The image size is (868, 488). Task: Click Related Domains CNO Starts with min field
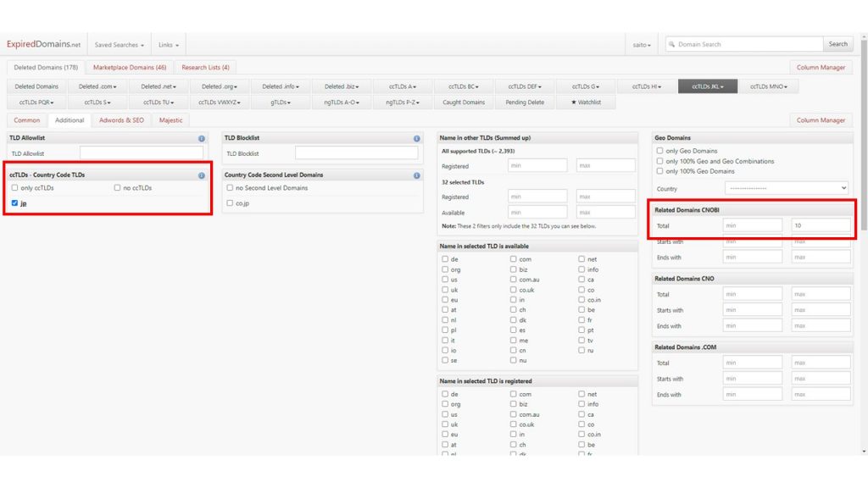point(752,310)
